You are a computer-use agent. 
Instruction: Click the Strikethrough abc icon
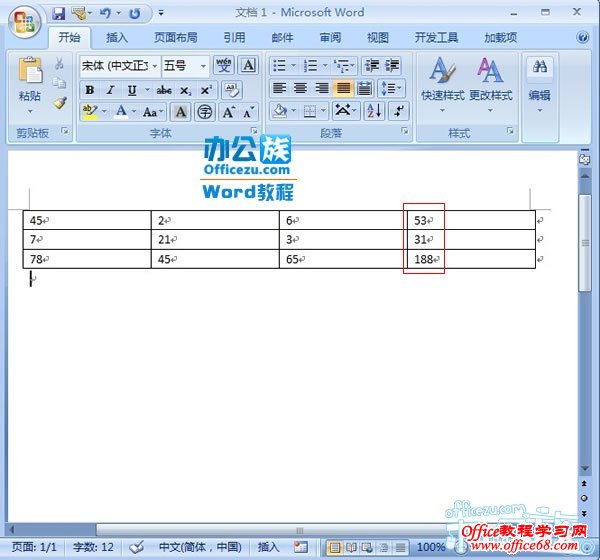pyautogui.click(x=164, y=90)
